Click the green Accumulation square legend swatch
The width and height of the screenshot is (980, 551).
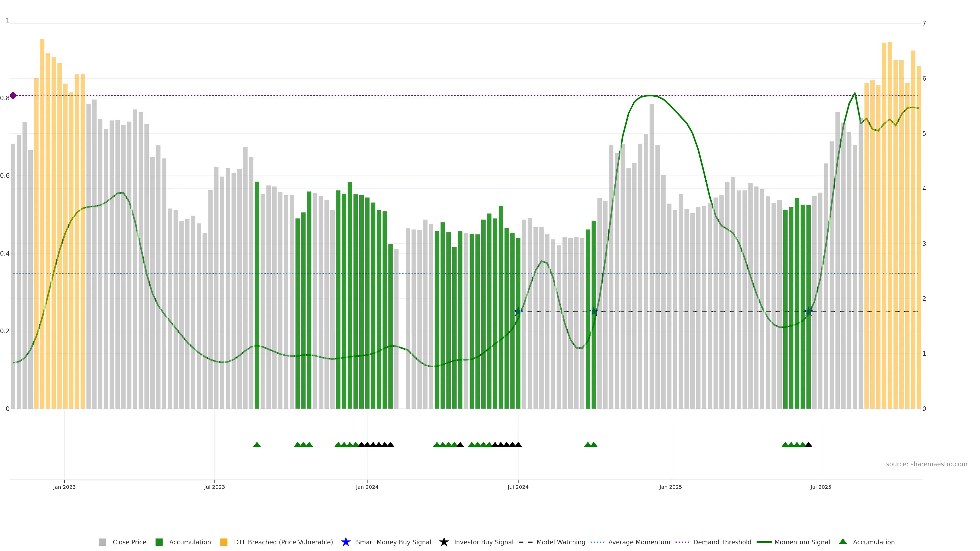(x=159, y=542)
